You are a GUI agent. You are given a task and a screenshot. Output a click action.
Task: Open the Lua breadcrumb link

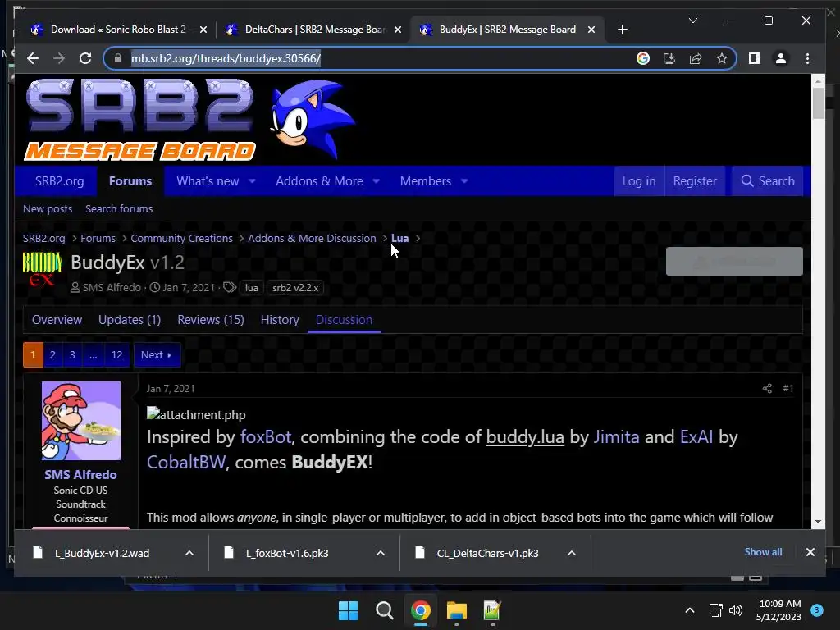(399, 239)
